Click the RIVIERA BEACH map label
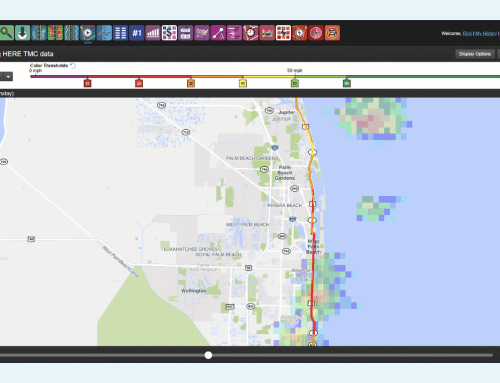This screenshot has width=500, height=383. (285, 205)
